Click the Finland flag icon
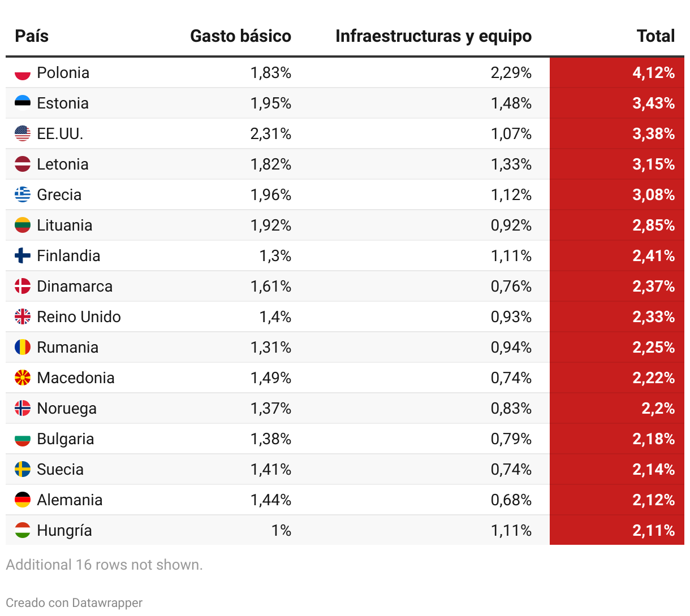This screenshot has height=616, width=690. [23, 256]
